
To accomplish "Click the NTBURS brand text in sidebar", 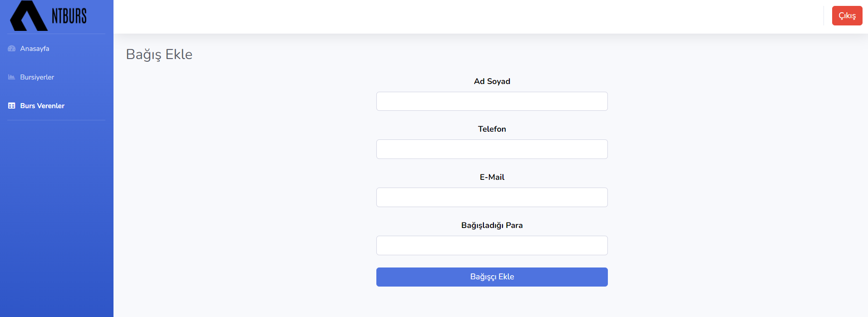I will (x=69, y=16).
